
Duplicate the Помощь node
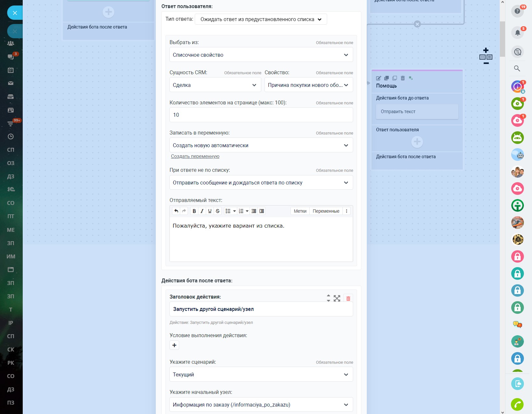[386, 78]
